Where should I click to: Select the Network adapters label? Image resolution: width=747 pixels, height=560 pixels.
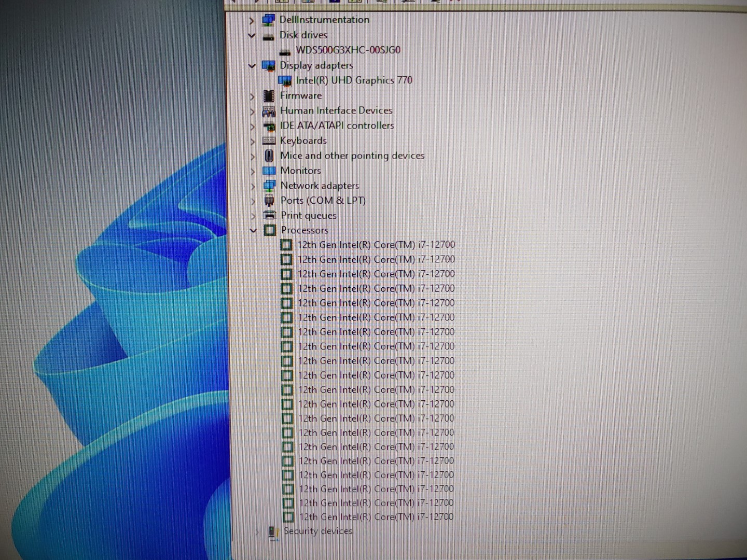pyautogui.click(x=320, y=186)
